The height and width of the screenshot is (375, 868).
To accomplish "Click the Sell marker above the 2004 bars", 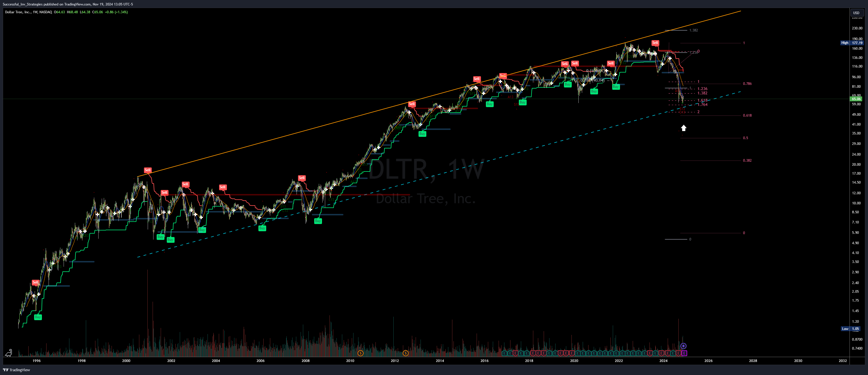I will coord(223,187).
